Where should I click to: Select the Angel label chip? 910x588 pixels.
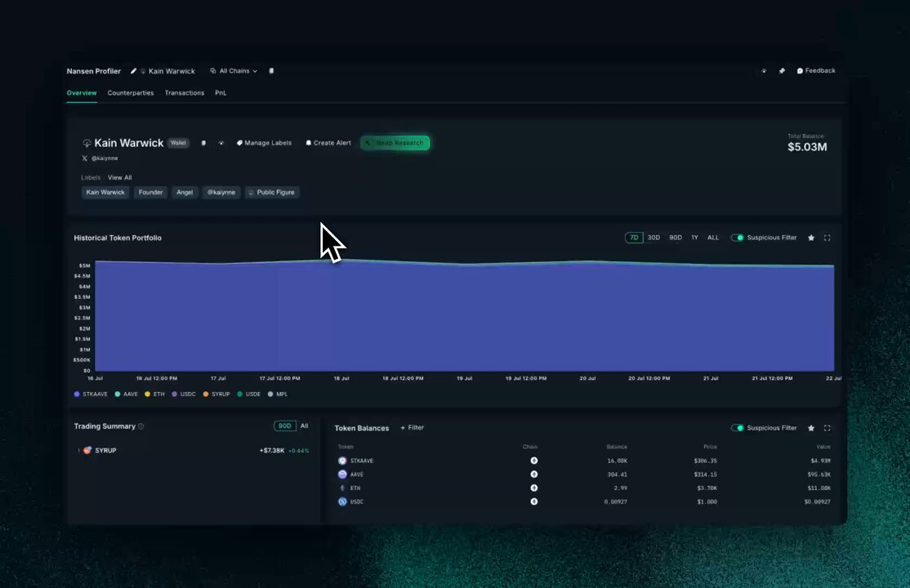(185, 192)
